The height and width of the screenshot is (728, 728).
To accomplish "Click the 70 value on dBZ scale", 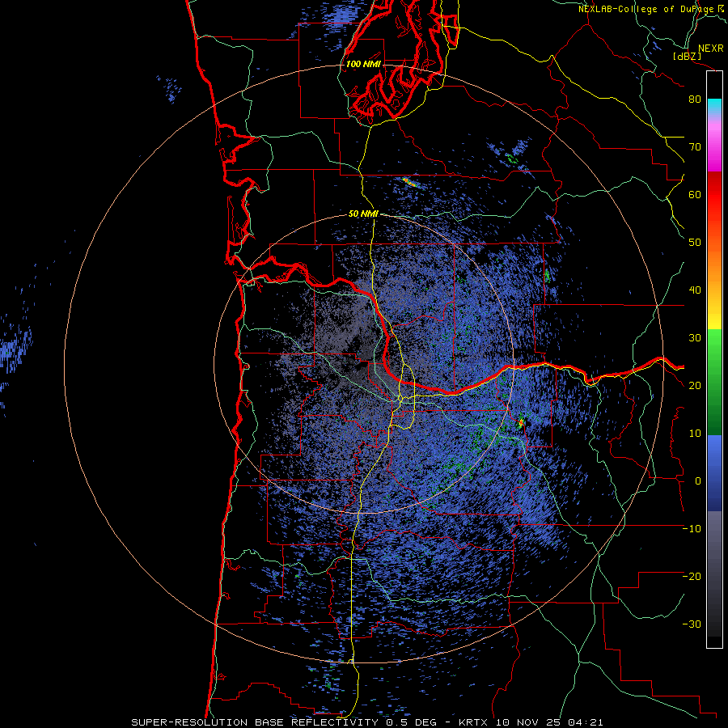I will pos(695,147).
